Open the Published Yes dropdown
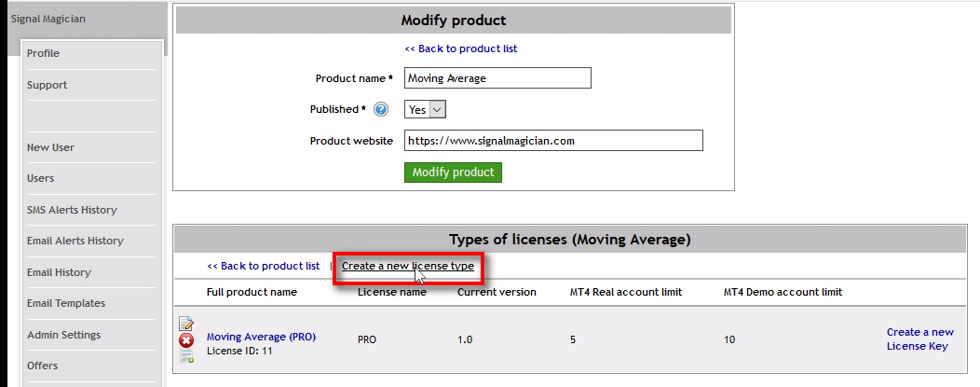980x387 pixels. tap(425, 110)
